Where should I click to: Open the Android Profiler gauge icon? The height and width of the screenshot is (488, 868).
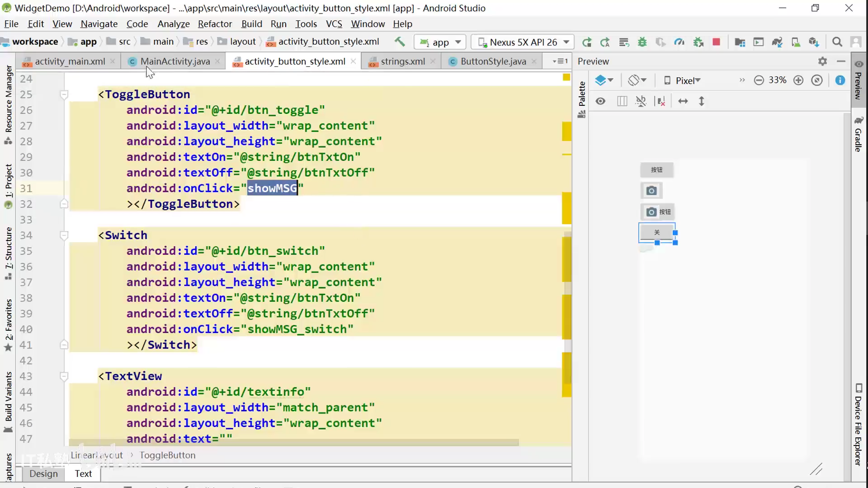[679, 42]
